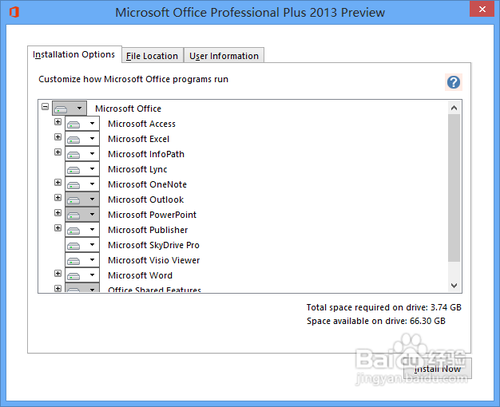Expand the Microsoft PowerPoint tree node
This screenshot has width=500, height=407.
(58, 213)
